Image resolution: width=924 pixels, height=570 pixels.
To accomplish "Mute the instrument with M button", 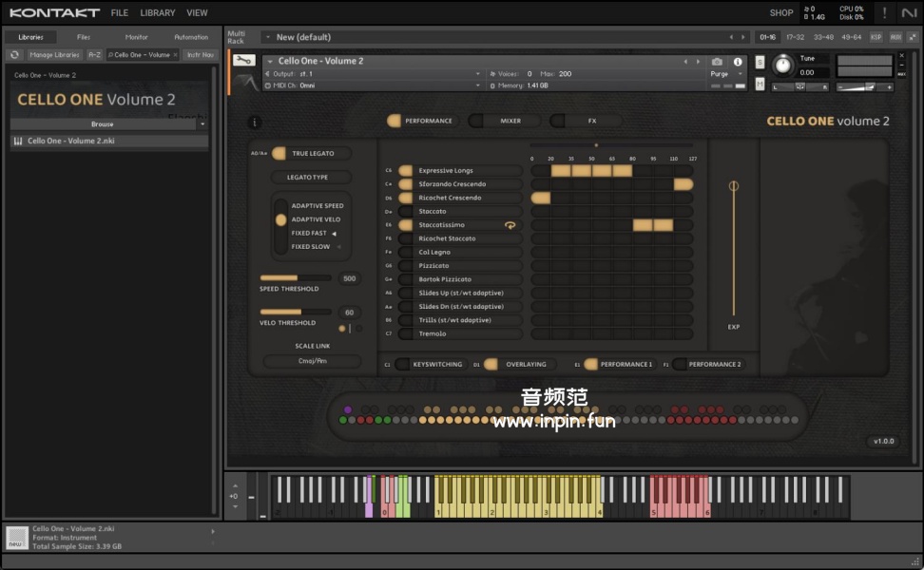I will coord(760,84).
